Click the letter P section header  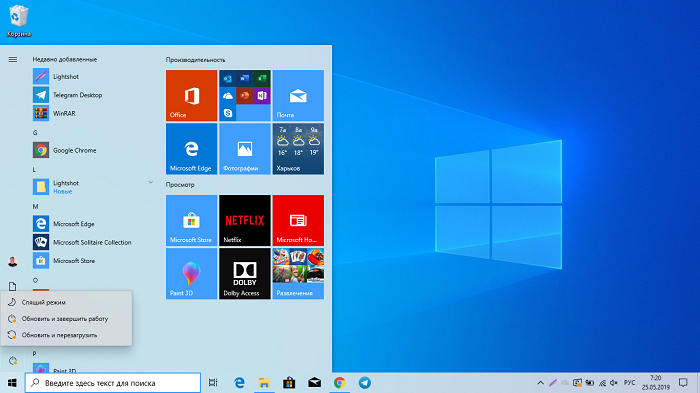[34, 353]
